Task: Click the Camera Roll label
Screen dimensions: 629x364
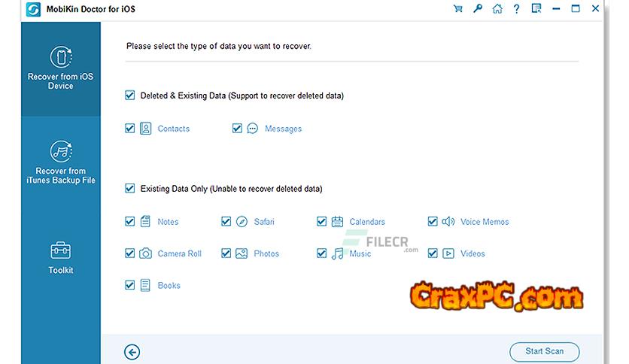Action: click(179, 253)
